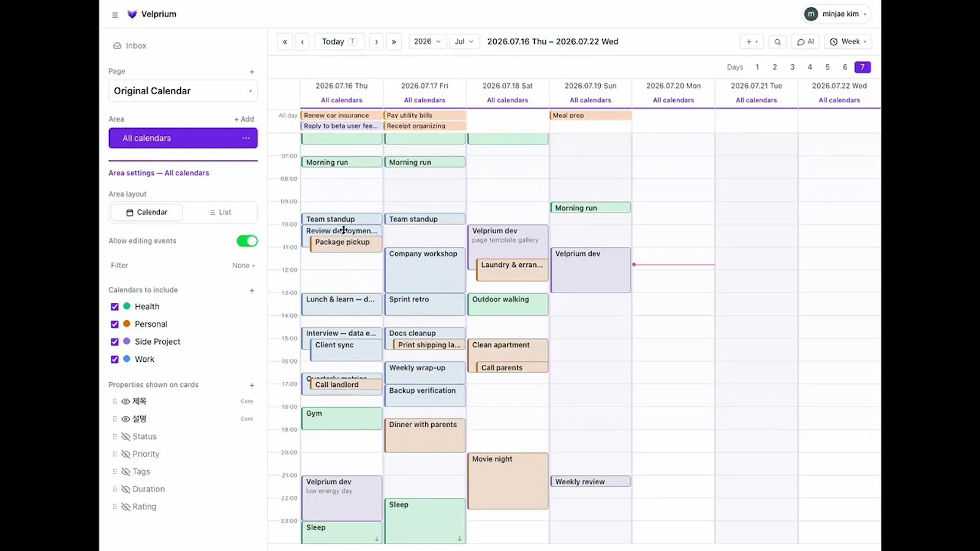Open the Dinner with parents event
This screenshot has width=980, height=551.
coord(424,435)
